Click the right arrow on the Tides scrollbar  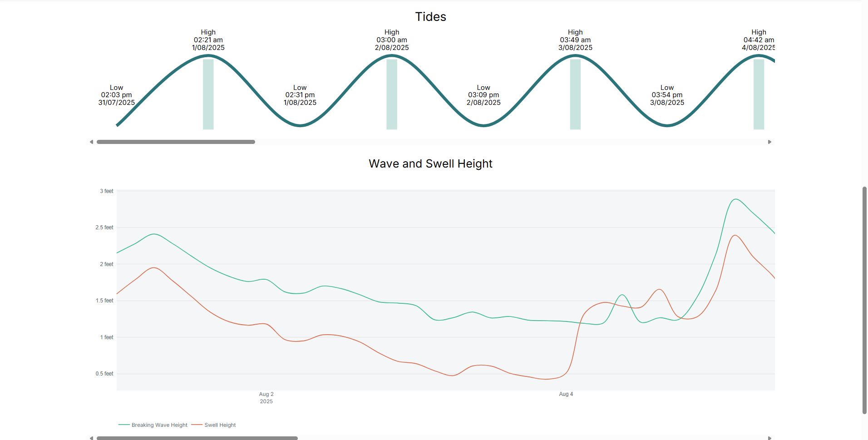coord(769,142)
